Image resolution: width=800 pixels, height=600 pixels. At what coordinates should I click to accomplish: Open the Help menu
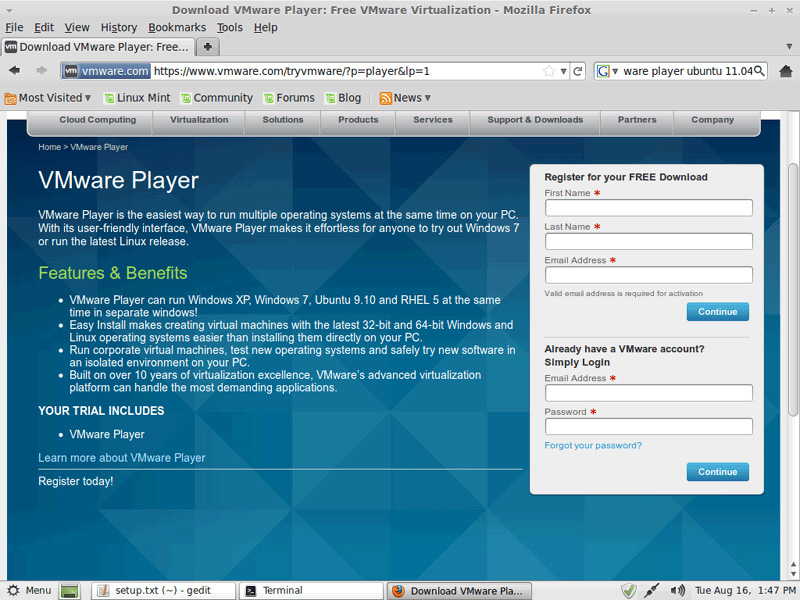(x=265, y=28)
